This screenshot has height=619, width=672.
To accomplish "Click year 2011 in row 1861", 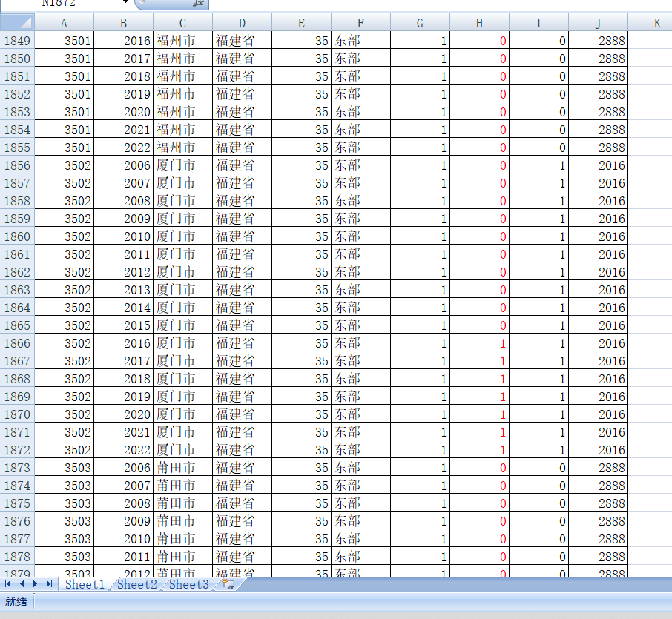I will tap(123, 254).
